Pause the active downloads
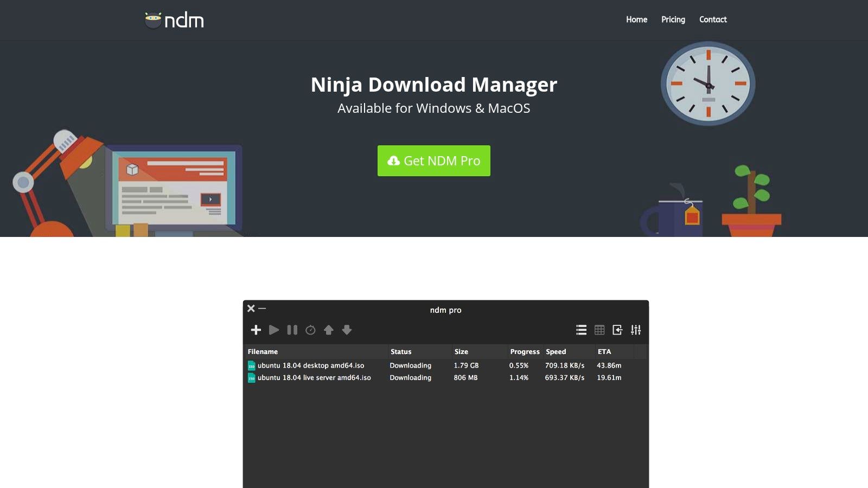This screenshot has height=488, width=868. pyautogui.click(x=292, y=330)
